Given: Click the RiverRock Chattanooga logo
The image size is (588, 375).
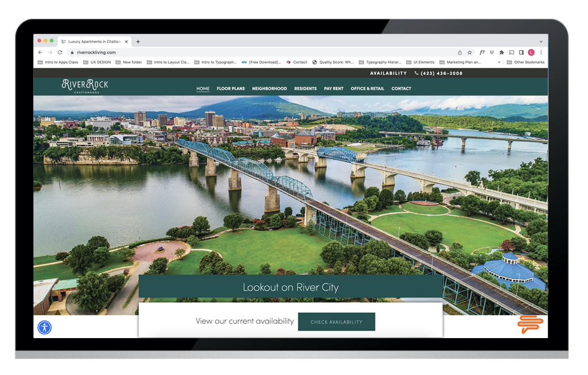Looking at the screenshot, I should [85, 86].
